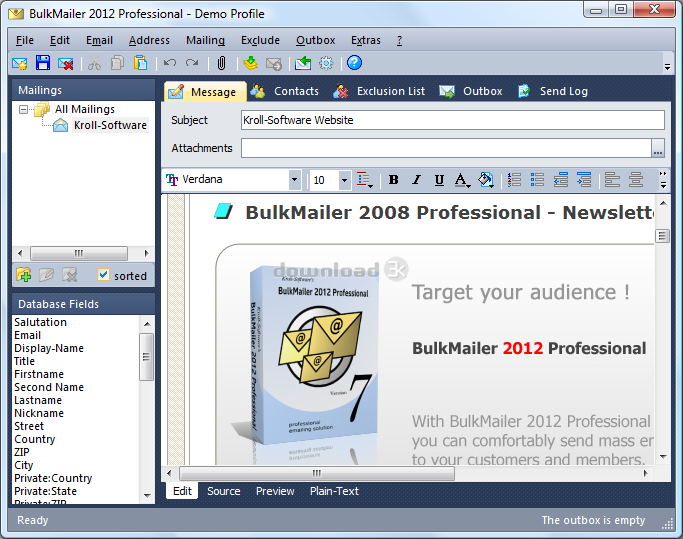Paste from clipboard toolbar icon
Image resolution: width=683 pixels, height=539 pixels.
140,64
